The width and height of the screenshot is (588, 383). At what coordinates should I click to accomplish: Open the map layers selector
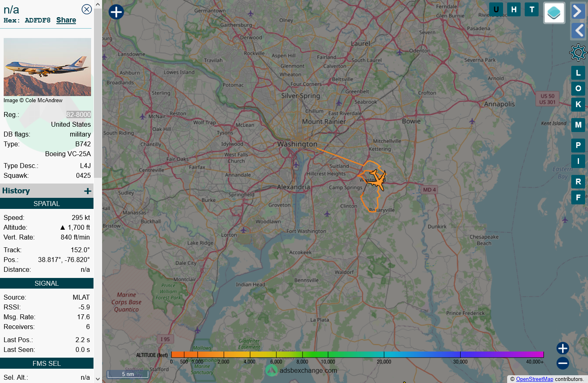tap(554, 13)
